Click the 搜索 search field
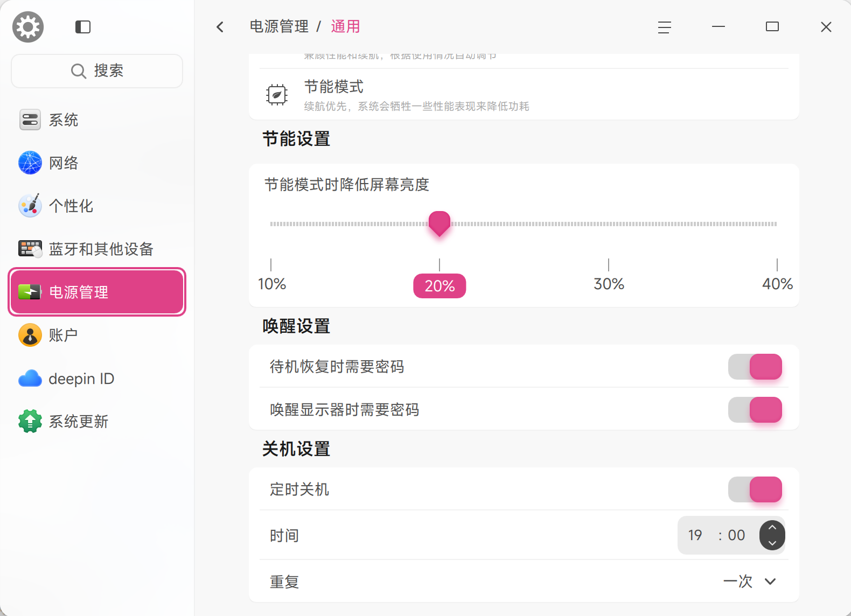This screenshot has width=851, height=616. (x=97, y=71)
